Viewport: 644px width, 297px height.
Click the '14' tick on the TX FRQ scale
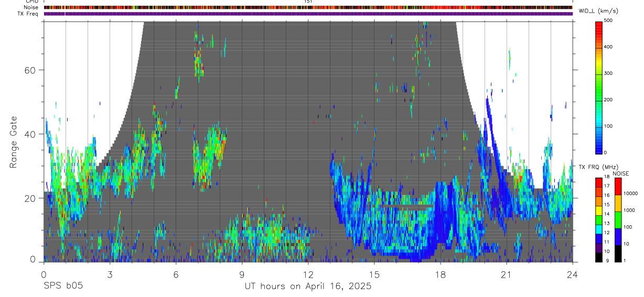pos(607,214)
